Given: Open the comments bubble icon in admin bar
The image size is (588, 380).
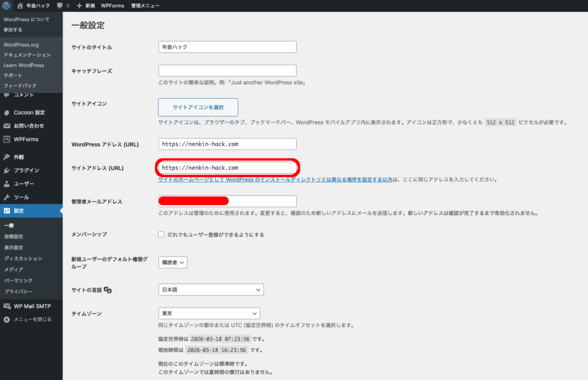Looking at the screenshot, I should click(x=60, y=6).
